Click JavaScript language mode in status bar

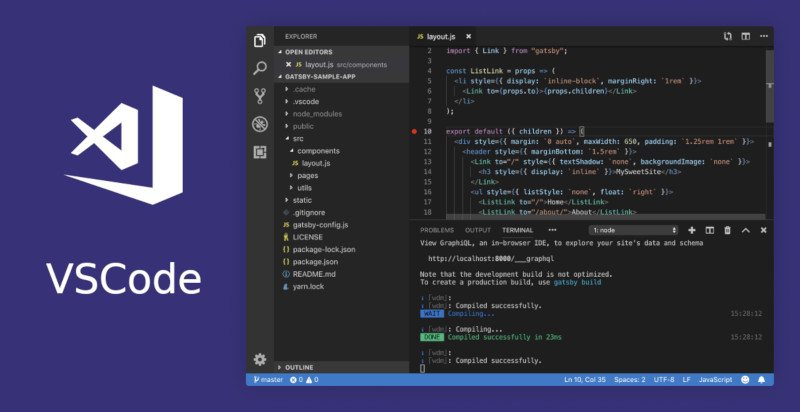(715, 380)
